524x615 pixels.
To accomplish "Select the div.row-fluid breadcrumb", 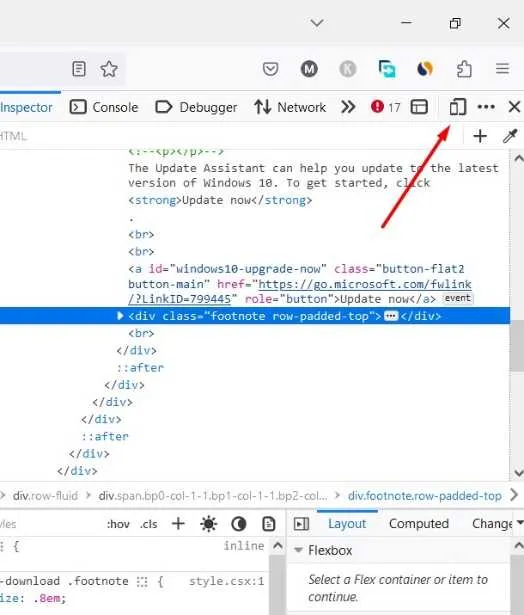I will [x=45, y=496].
